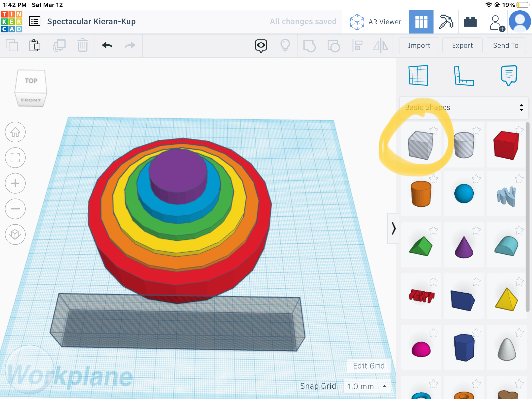Switch to 3D design grid view tab
The image size is (532, 399).
point(421,22)
